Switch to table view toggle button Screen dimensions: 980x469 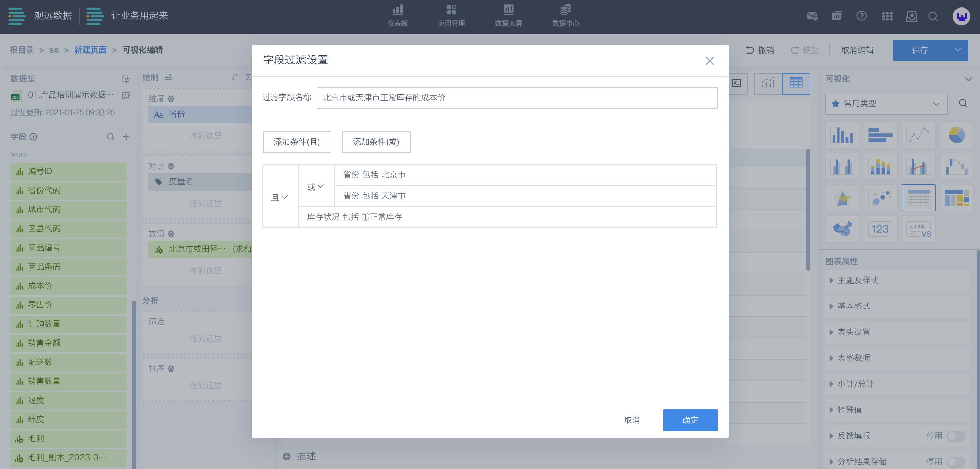[x=795, y=83]
